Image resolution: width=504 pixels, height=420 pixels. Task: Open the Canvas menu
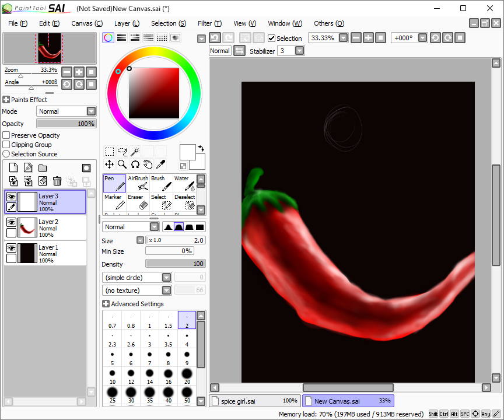coord(87,23)
